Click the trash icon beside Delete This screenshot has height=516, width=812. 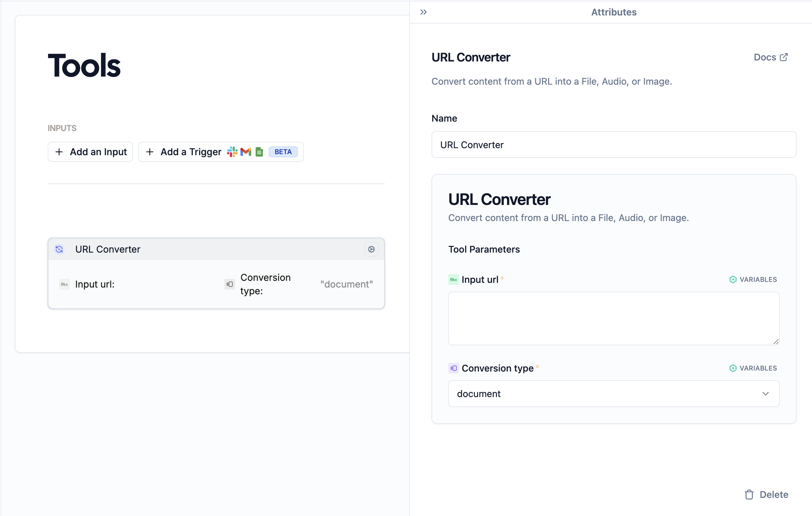pos(749,494)
